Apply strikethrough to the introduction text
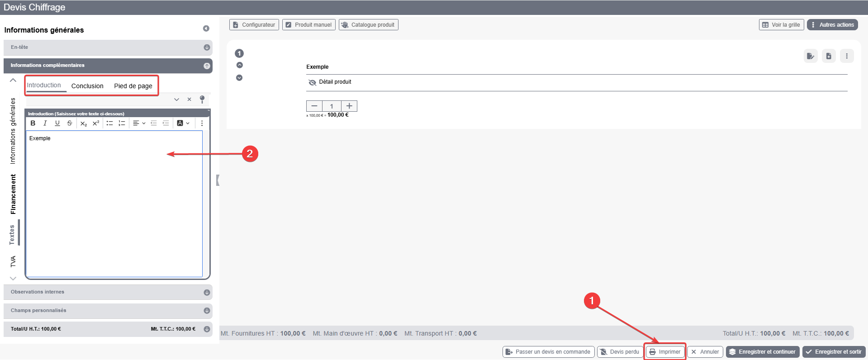This screenshot has height=360, width=868. 70,123
